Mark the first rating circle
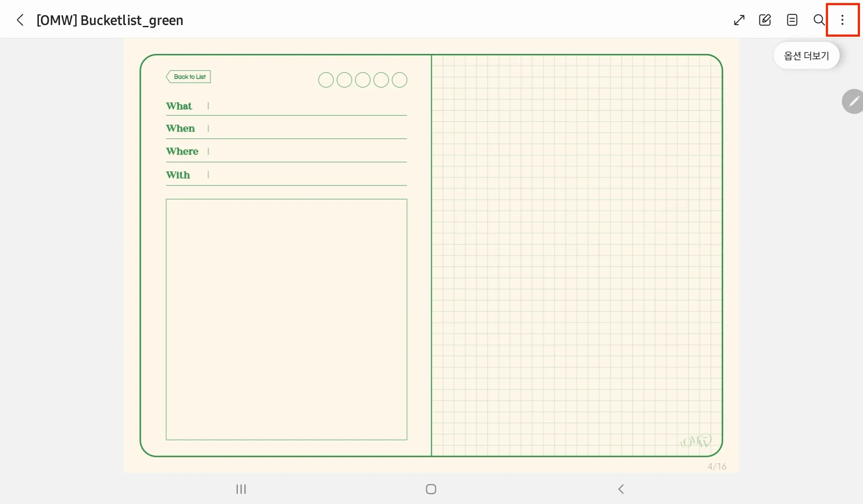863x504 pixels. 326,80
